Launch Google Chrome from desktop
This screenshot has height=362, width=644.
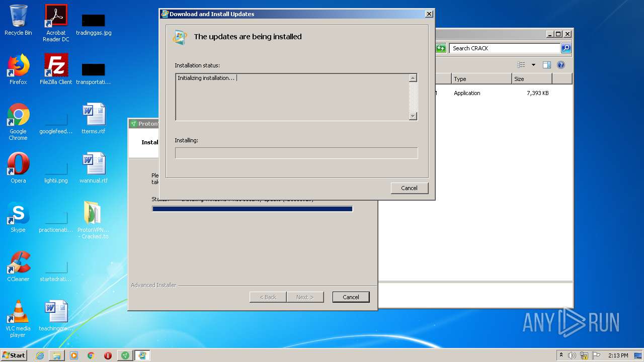(18, 122)
